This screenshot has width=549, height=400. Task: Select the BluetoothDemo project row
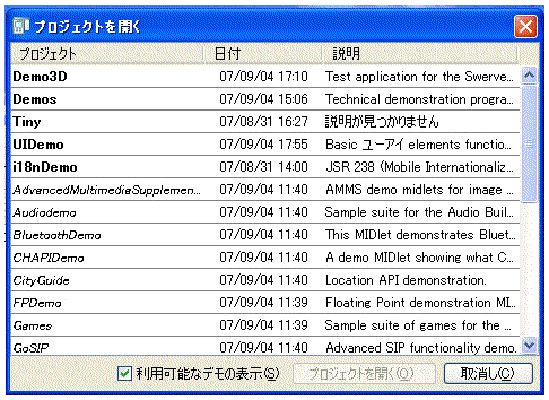pos(265,235)
